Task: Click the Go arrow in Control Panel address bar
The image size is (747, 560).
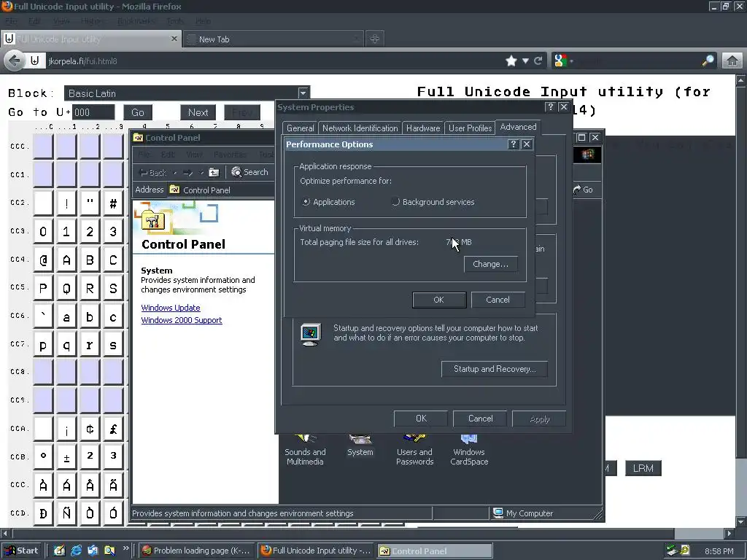Action: point(583,190)
